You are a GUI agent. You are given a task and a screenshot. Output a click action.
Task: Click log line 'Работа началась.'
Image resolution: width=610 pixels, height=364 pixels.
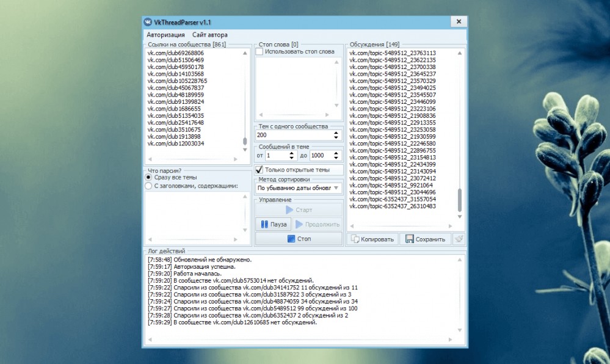tap(184, 274)
